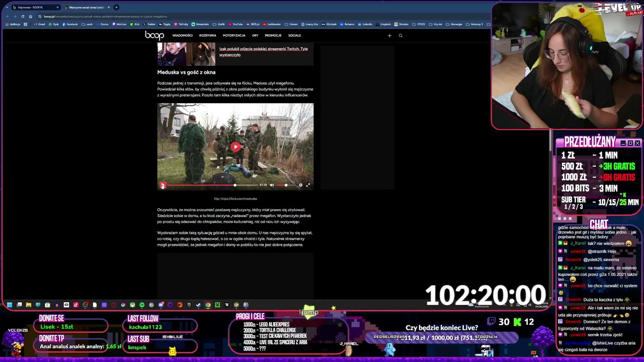The height and width of the screenshot is (362, 644).
Task: Open the Aplikacje apps shortcut
Action: [x=13, y=24]
